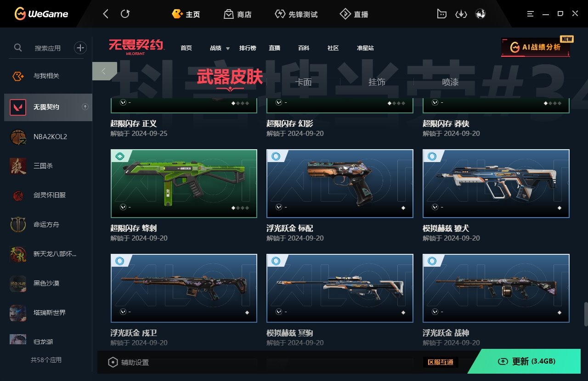Collapse the sidebar with the left chevron tab
Image resolution: width=588 pixels, height=381 pixels.
pos(104,71)
